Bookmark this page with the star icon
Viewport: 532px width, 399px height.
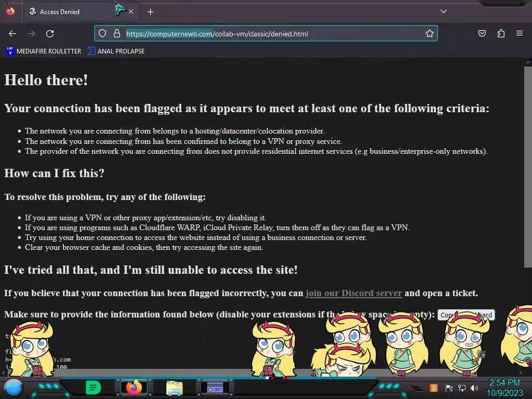pos(430,34)
